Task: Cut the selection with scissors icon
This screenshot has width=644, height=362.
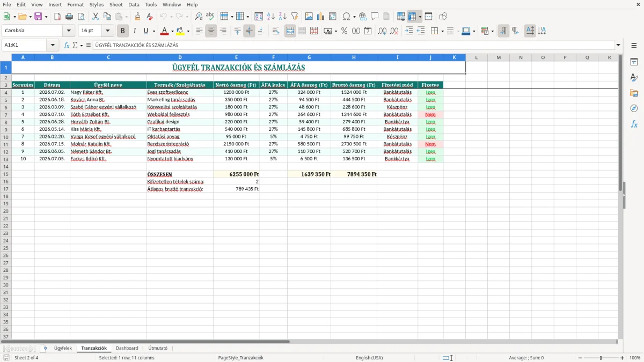Action: tap(96, 17)
